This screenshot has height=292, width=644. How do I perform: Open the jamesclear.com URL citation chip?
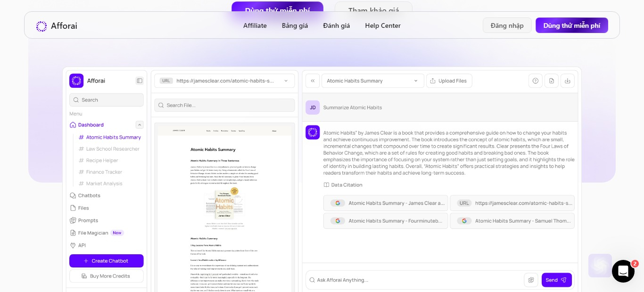point(512,203)
